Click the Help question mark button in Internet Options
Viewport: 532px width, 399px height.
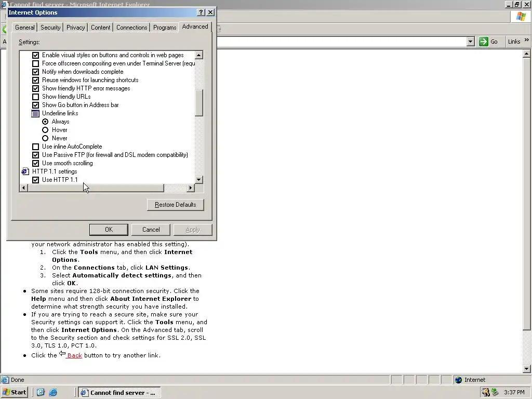(x=201, y=12)
